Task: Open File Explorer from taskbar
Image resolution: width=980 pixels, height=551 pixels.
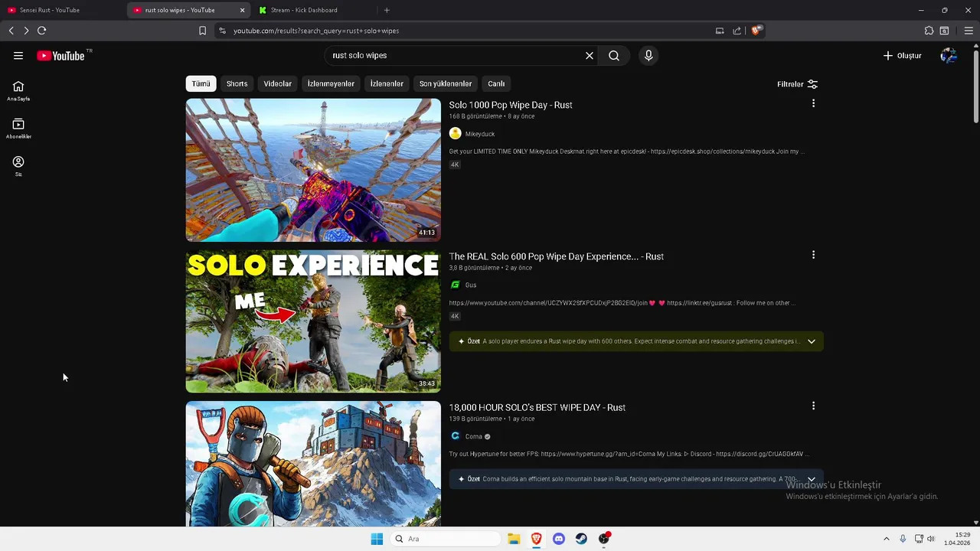Action: (x=514, y=539)
